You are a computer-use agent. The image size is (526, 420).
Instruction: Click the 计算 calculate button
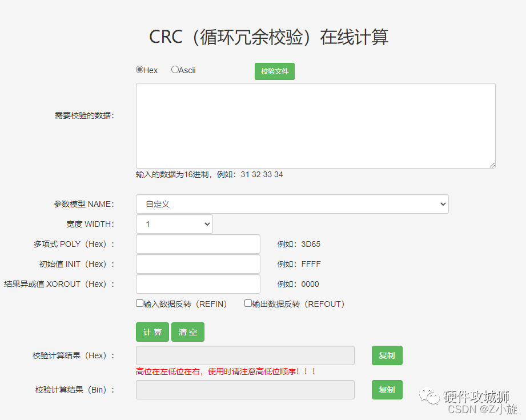point(152,331)
